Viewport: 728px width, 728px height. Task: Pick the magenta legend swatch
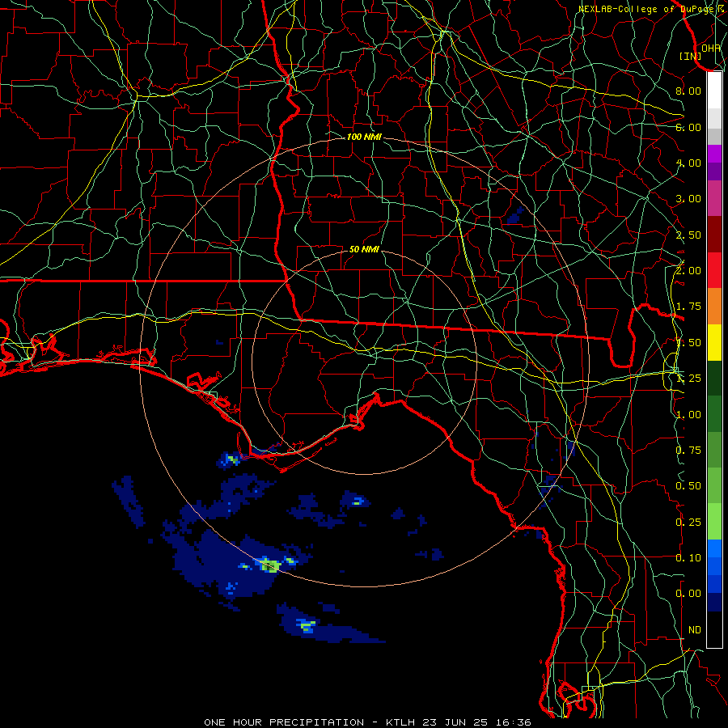[714, 154]
